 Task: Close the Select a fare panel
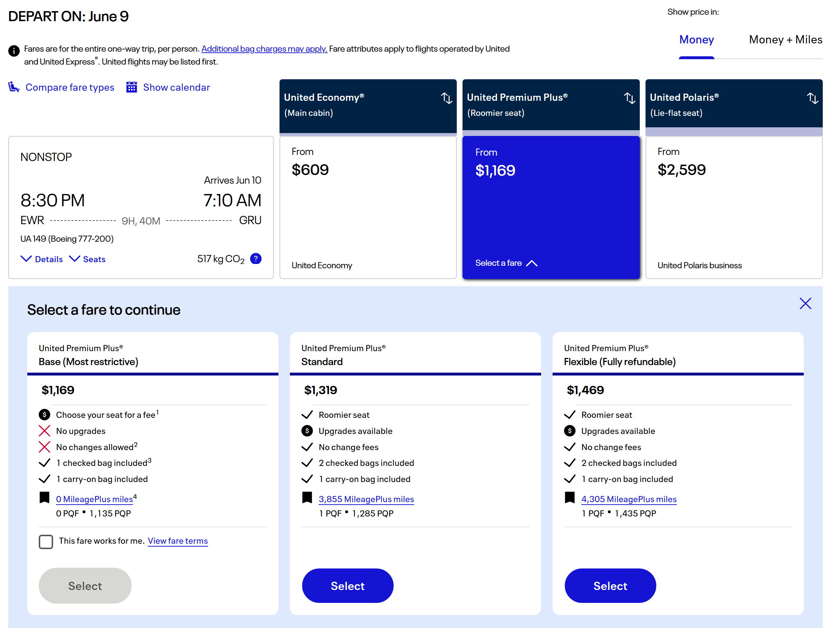tap(805, 303)
